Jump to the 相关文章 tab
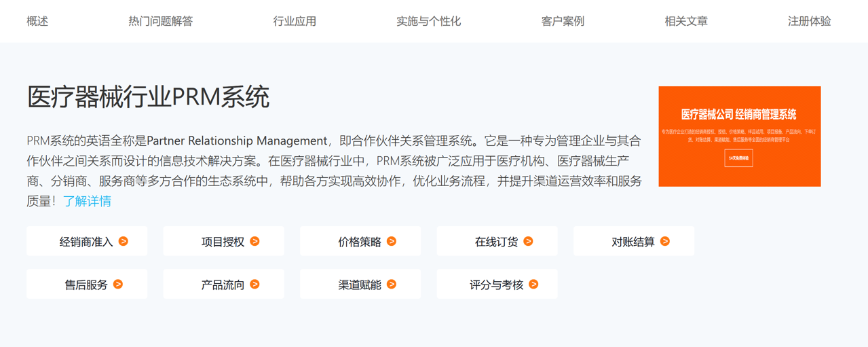 [x=686, y=21]
